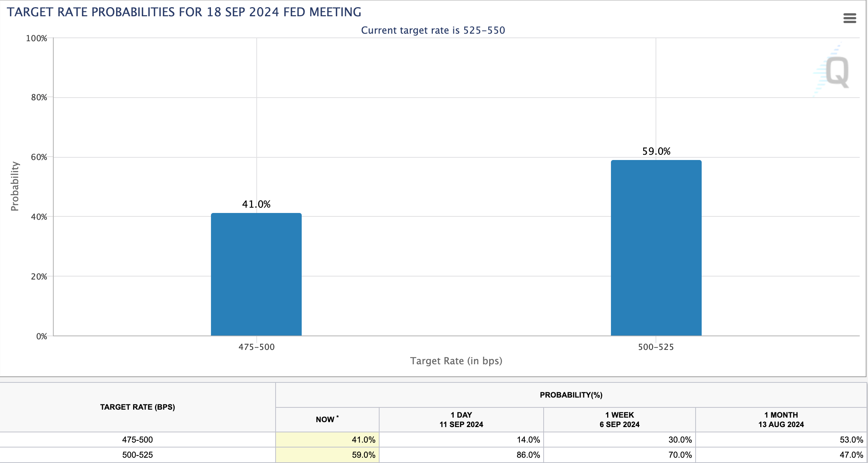Click the highlighted 41.0% NOW cell

point(327,440)
